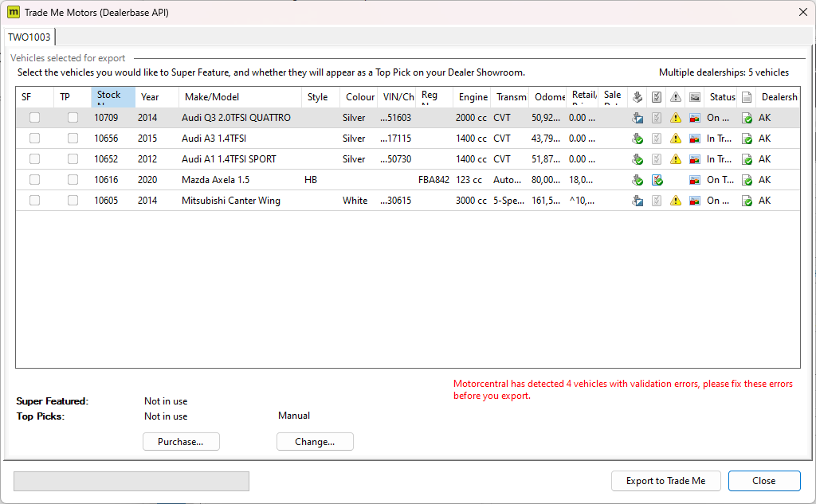
Task: Sort by the Stock number column header
Action: coord(113,97)
